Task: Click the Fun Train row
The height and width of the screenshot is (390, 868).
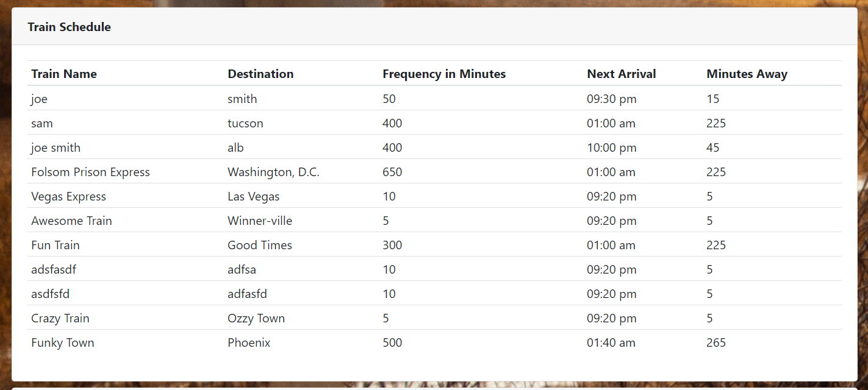Action: pyautogui.click(x=56, y=245)
